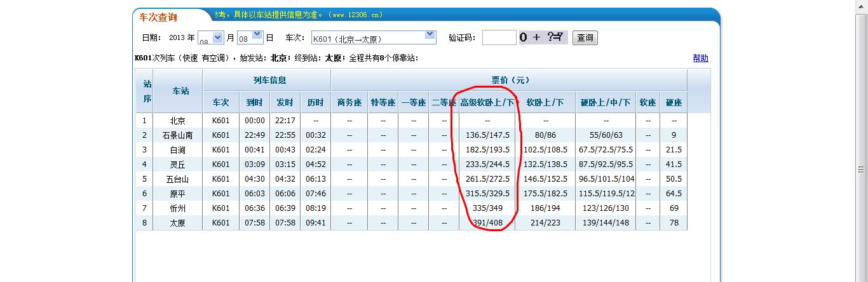Viewport: 868px width, 282px height.
Task: Click the 软卧上/下 column header
Action: (x=545, y=102)
